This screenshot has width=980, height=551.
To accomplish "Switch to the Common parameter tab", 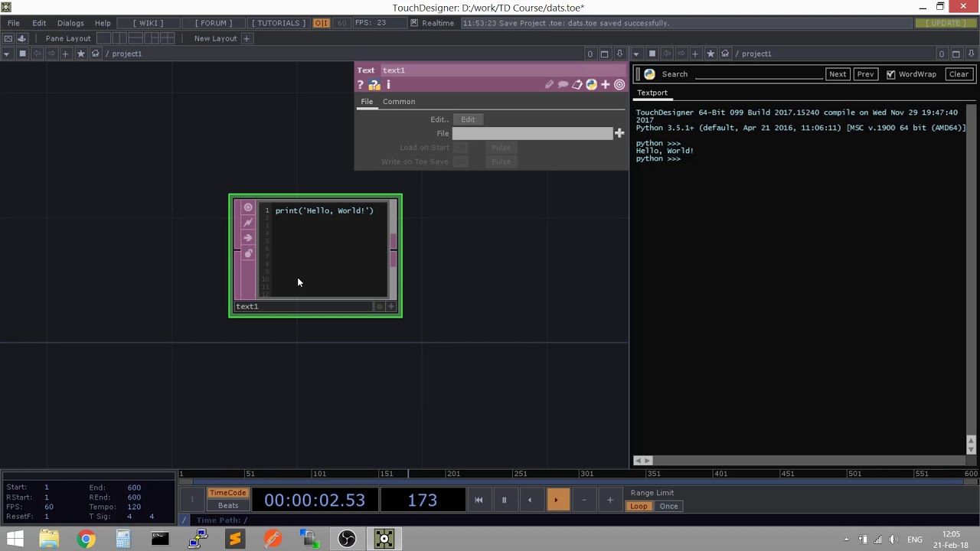I will (399, 102).
